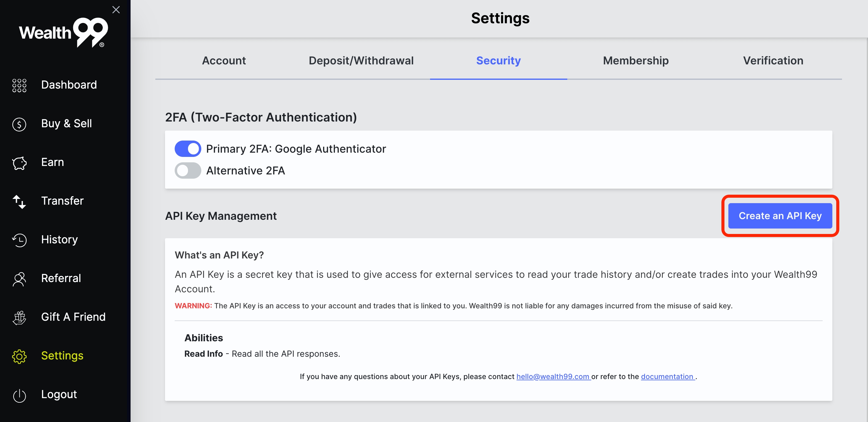Click the Dashboard grid icon
The image size is (868, 422).
pos(19,85)
